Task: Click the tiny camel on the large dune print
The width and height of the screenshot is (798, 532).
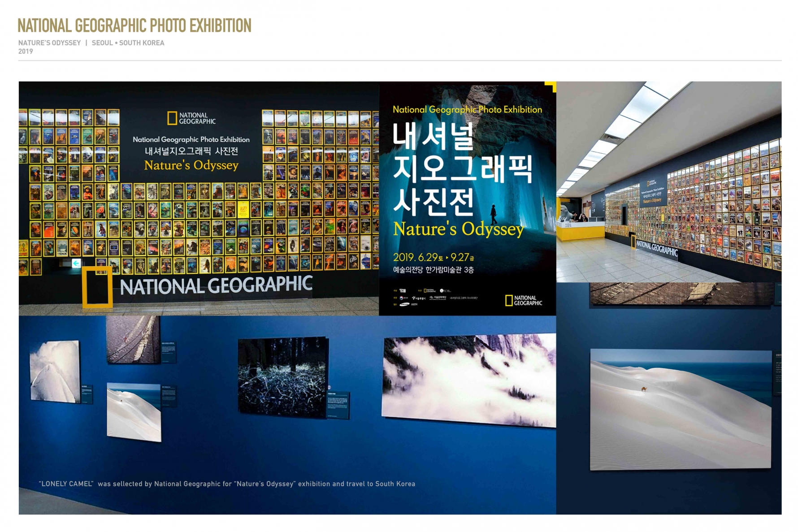Action: (644, 389)
